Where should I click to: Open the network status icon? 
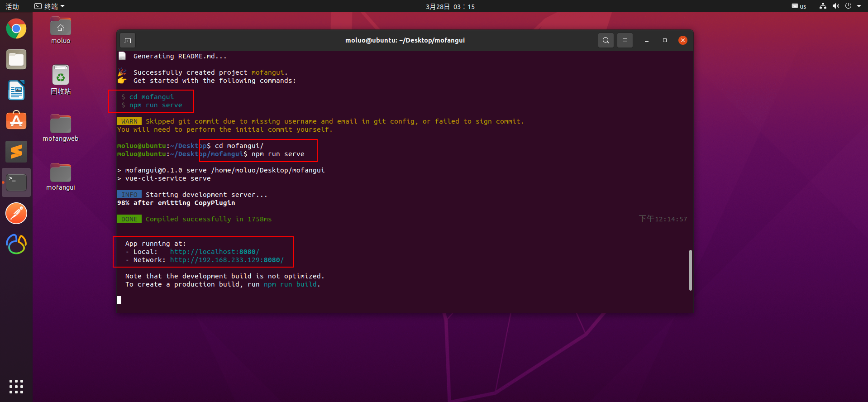click(823, 6)
